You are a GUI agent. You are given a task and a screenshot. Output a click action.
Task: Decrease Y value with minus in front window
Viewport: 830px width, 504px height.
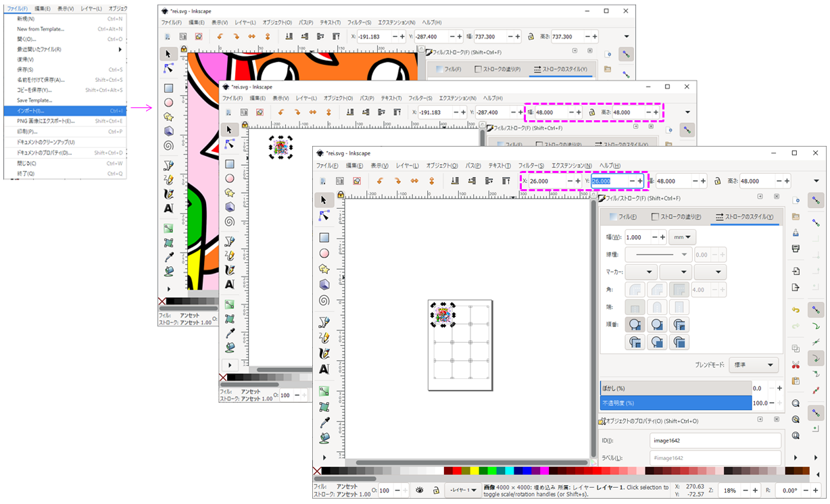[633, 181]
